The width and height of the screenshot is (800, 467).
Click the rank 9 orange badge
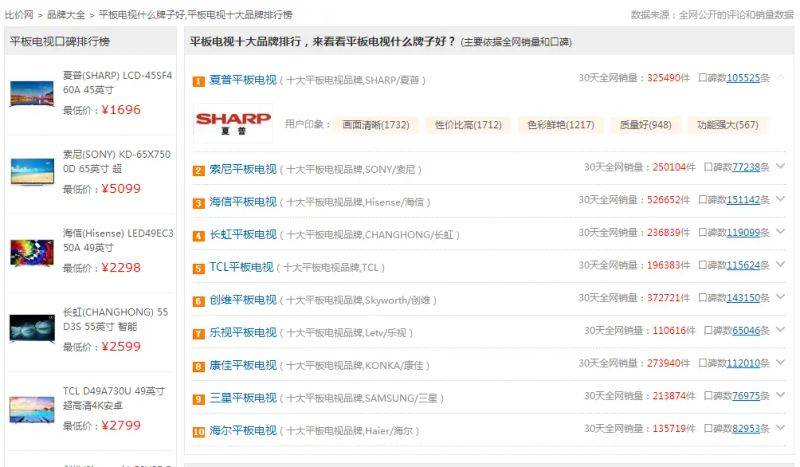click(x=198, y=400)
